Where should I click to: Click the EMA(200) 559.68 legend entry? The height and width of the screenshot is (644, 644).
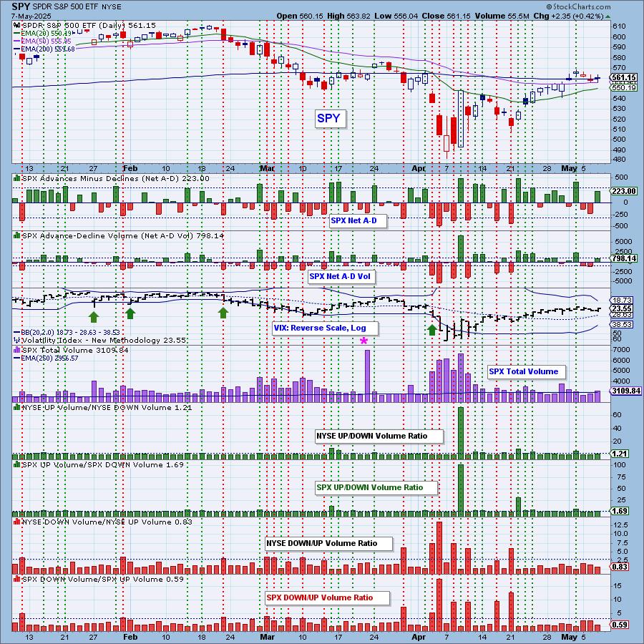[x=45, y=49]
